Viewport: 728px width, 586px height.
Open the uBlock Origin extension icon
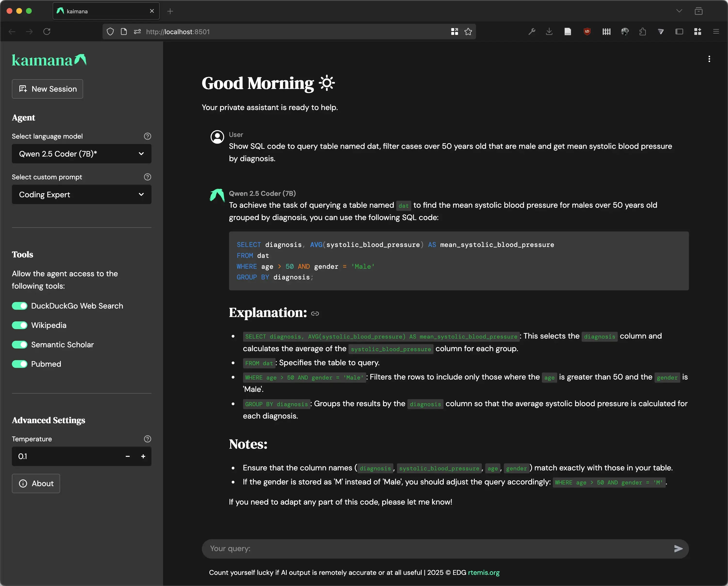coord(587,32)
